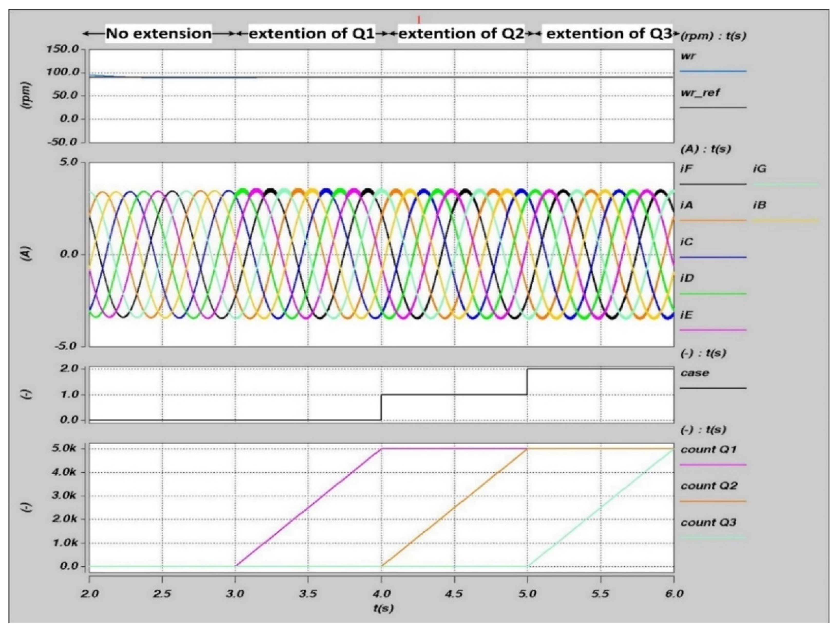Select the iB current legend label
Viewport: 840px width, 633px height.
point(760,205)
